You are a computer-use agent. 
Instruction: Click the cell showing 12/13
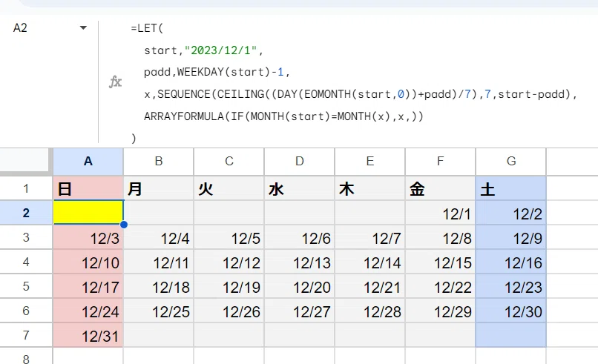tap(300, 262)
